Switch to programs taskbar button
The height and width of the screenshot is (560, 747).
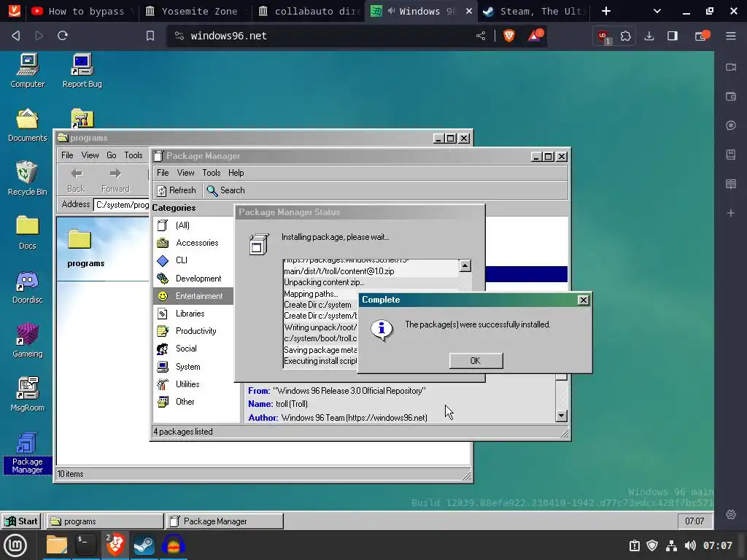click(105, 521)
